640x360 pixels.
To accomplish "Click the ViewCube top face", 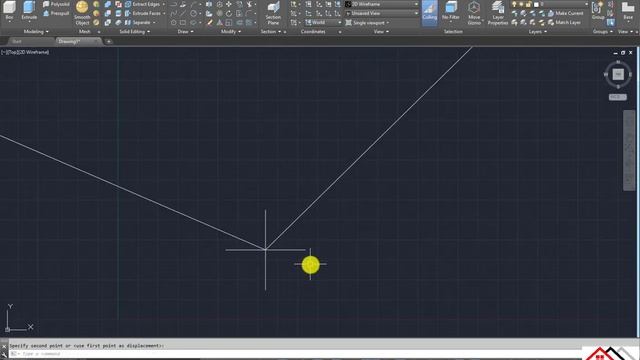I will (618, 74).
